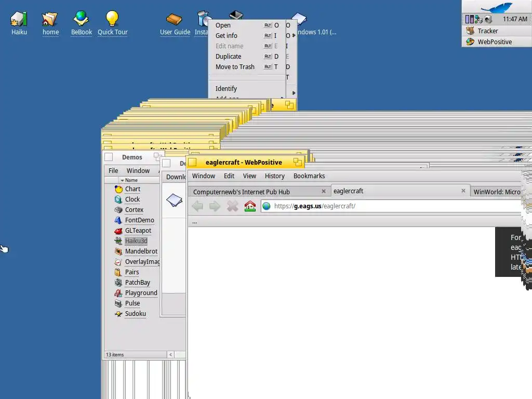The image size is (532, 399).
Task: Click the GLTeapot teapot icon in Demos
Action: pyautogui.click(x=118, y=231)
